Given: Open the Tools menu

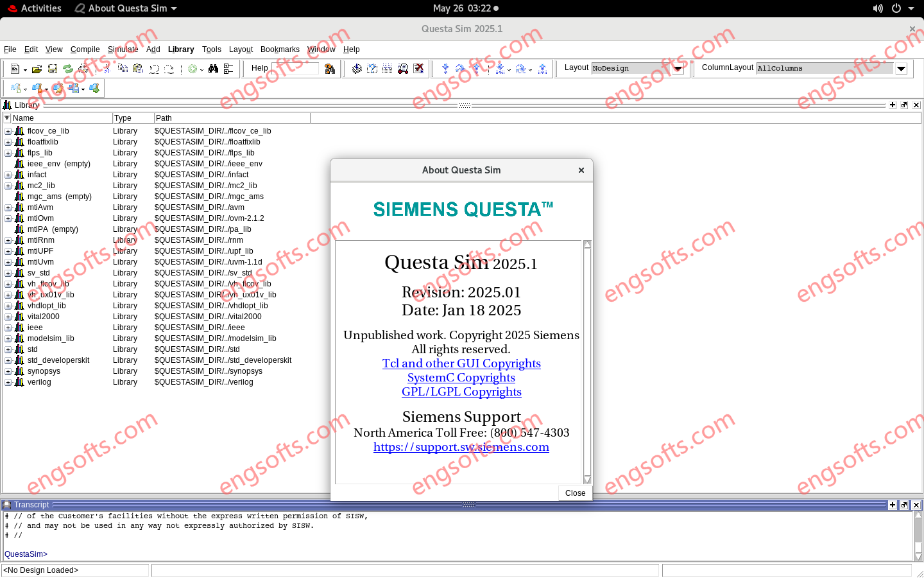Looking at the screenshot, I should (211, 49).
